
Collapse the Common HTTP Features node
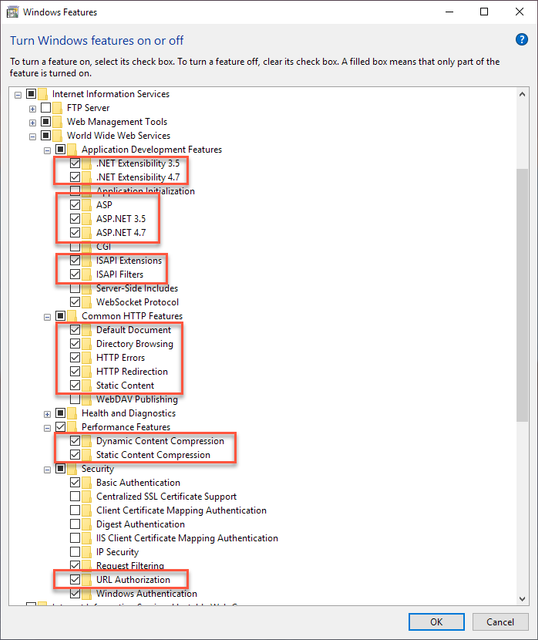[x=47, y=317]
